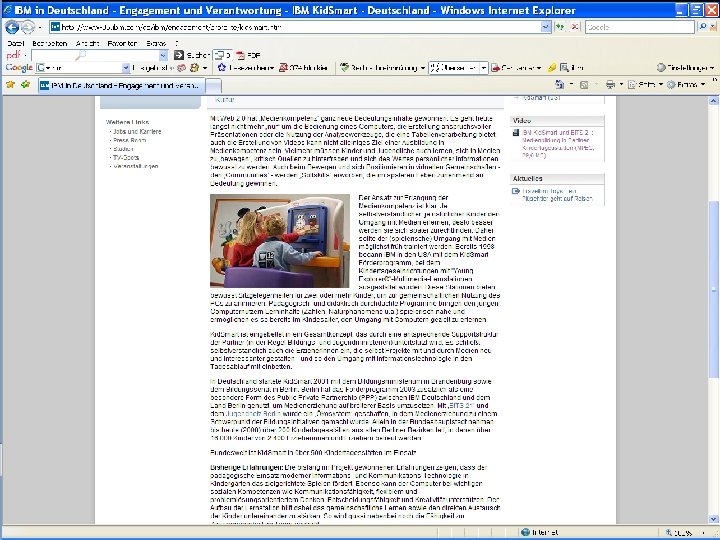Viewport: 720px width, 540px height.
Task: Click the printer icon in command bar
Action: [610, 84]
